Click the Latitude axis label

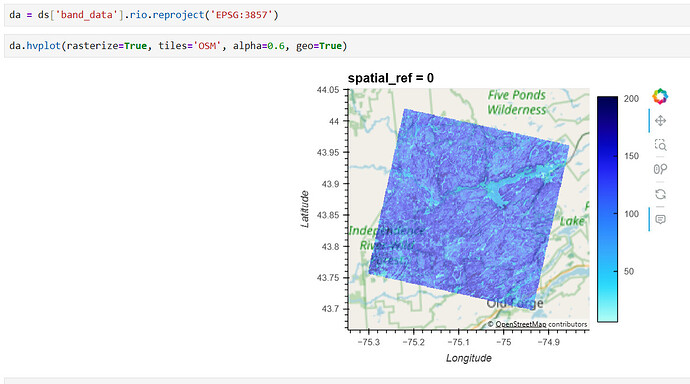[x=305, y=209]
